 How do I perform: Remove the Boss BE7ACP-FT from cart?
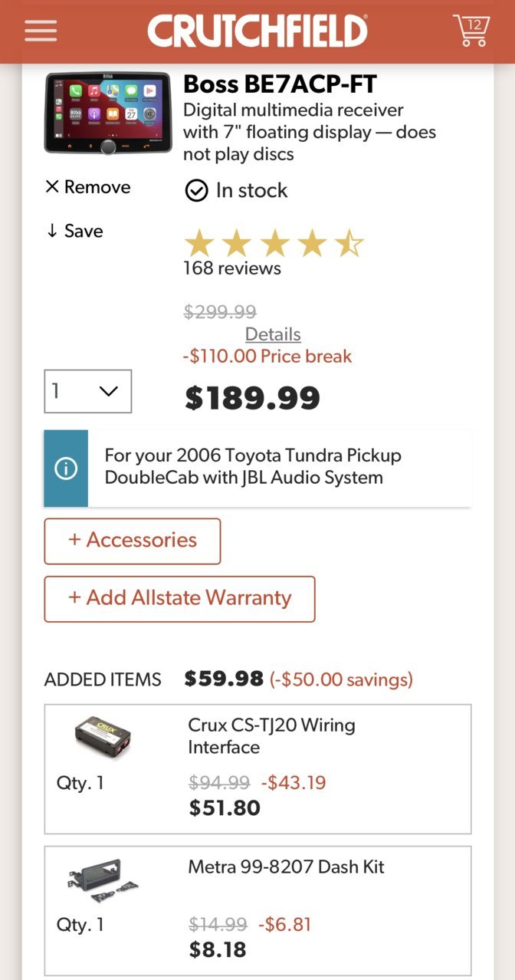pos(87,187)
